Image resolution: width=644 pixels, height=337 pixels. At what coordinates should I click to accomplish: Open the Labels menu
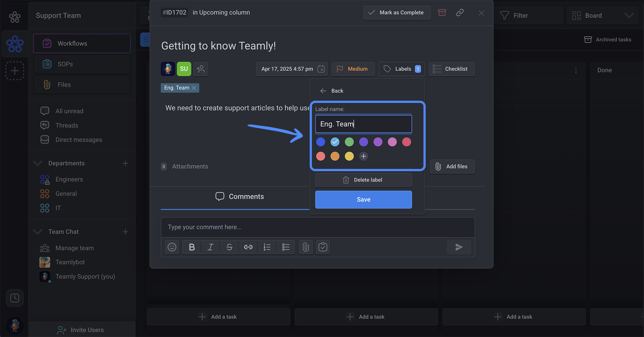click(402, 69)
